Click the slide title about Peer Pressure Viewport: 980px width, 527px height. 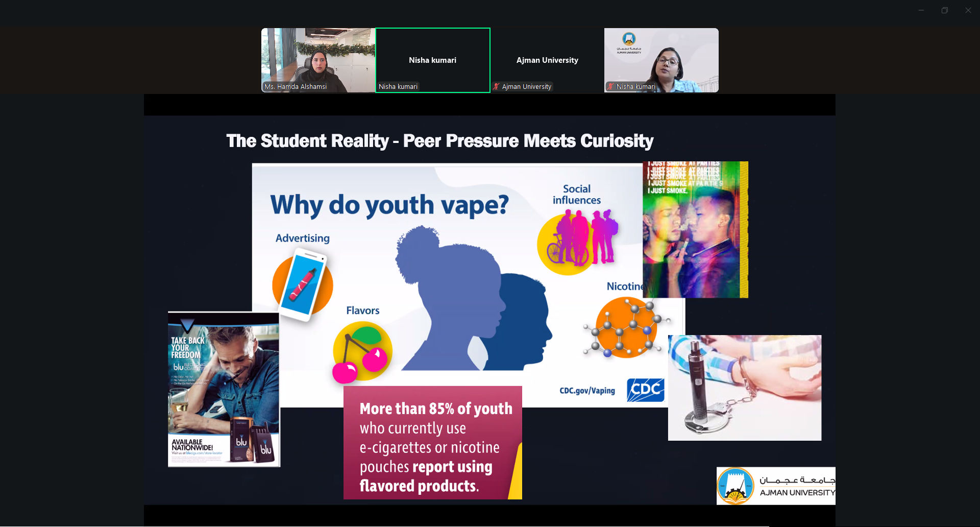[439, 141]
